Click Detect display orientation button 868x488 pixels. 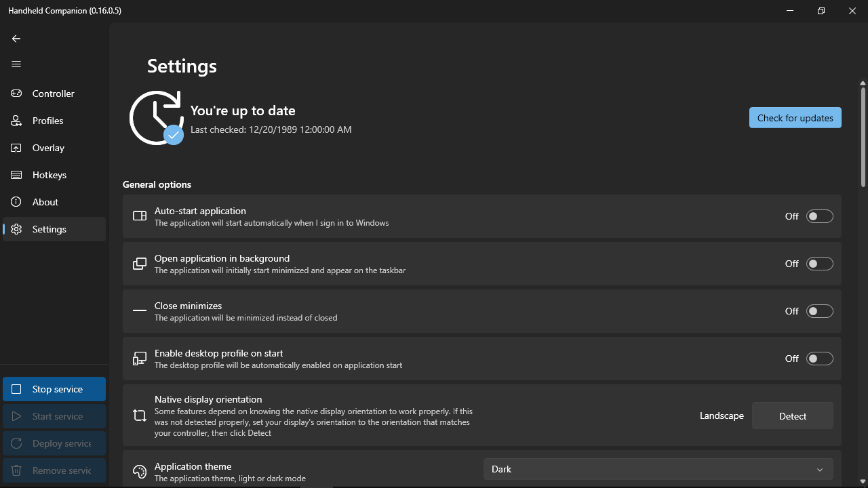(x=792, y=416)
